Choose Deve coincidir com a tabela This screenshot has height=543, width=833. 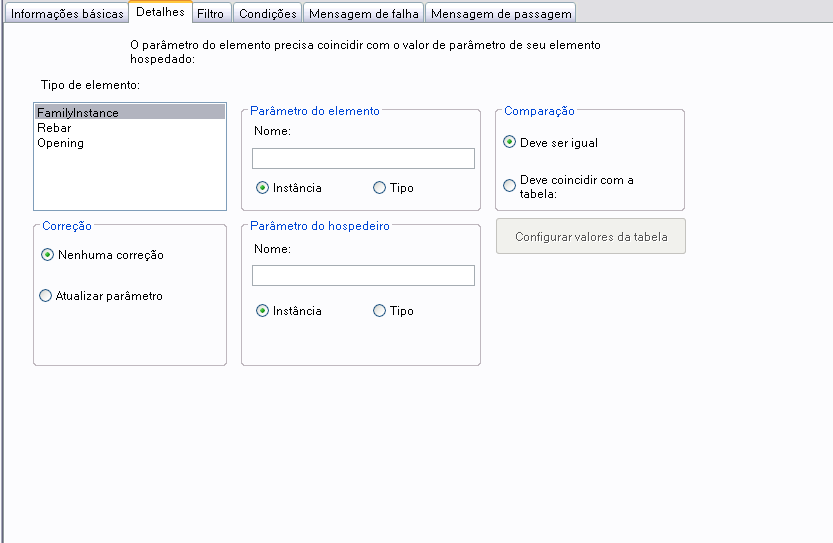(x=510, y=186)
